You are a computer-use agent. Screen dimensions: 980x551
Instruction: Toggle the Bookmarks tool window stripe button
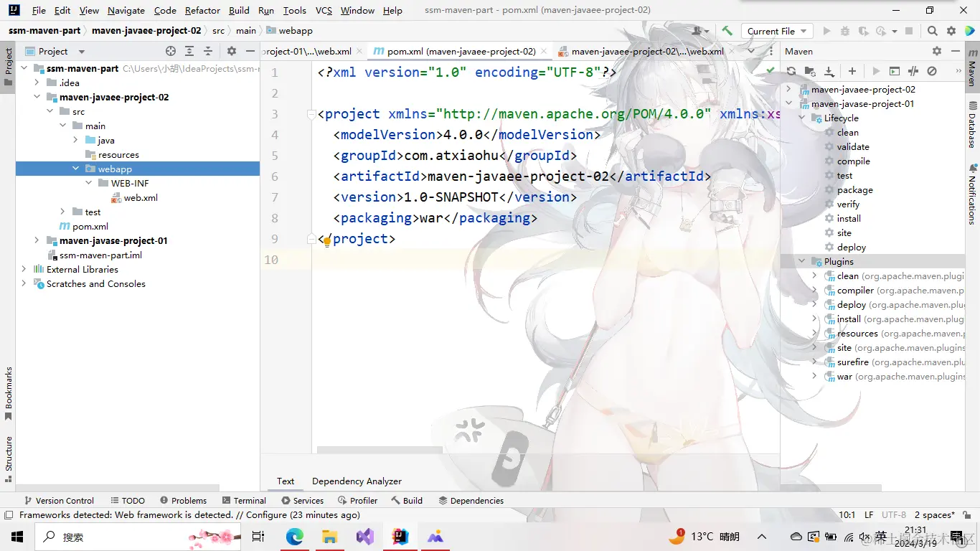[x=8, y=394]
